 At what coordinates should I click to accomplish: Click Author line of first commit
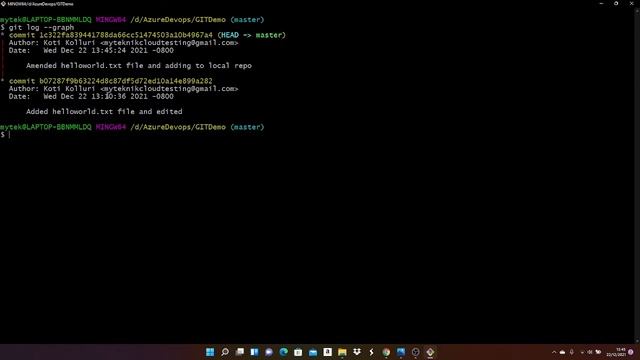[x=123, y=43]
